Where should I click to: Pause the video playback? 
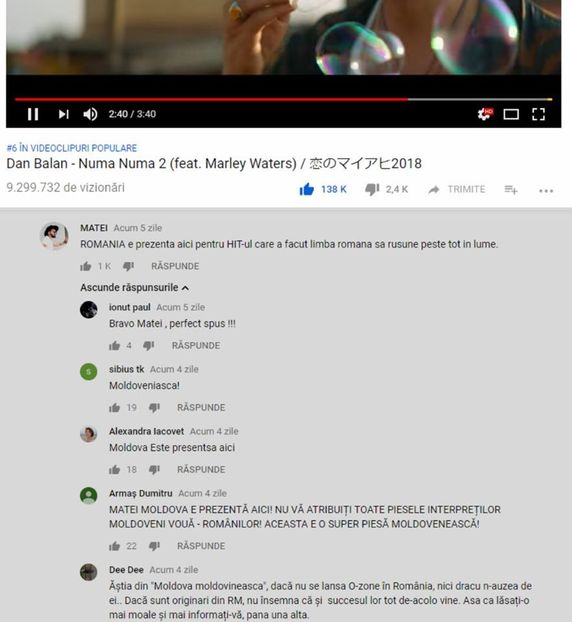(33, 114)
